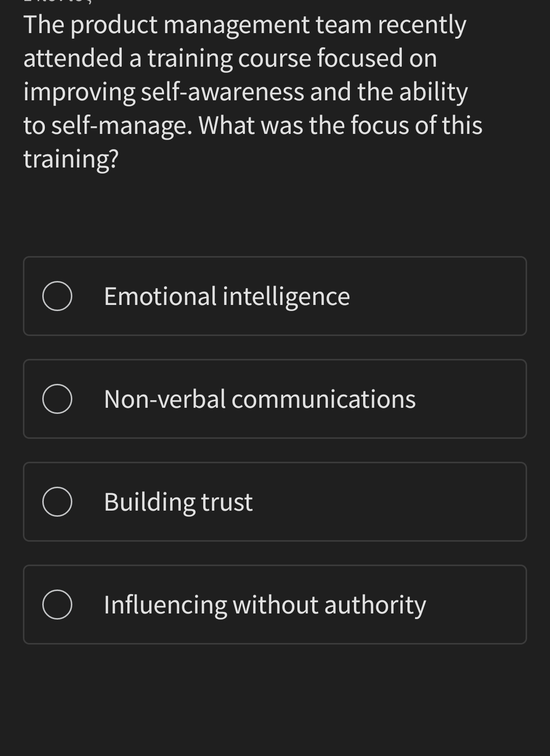550x756 pixels.
Task: Click the Influencing without authority option row
Action: (x=275, y=604)
